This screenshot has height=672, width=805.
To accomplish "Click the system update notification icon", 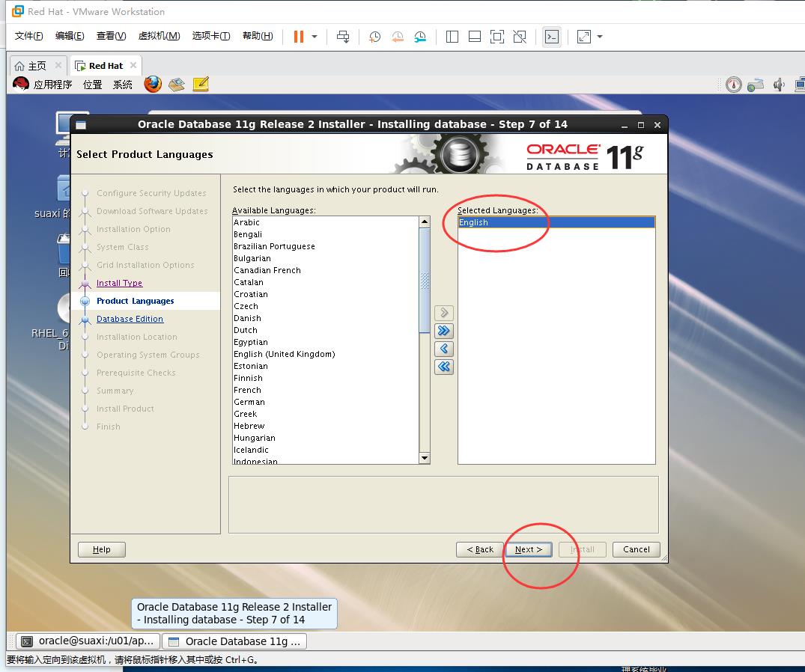I will pos(734,85).
